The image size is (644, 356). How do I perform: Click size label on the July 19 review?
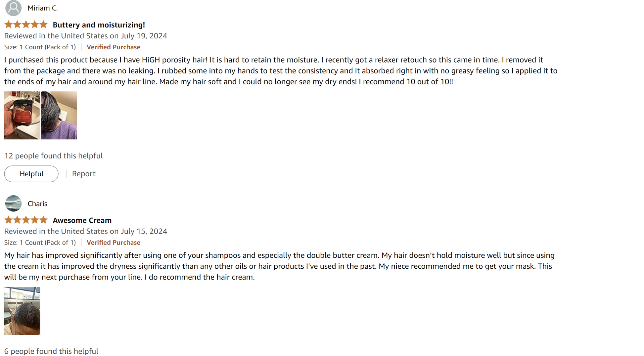point(40,47)
